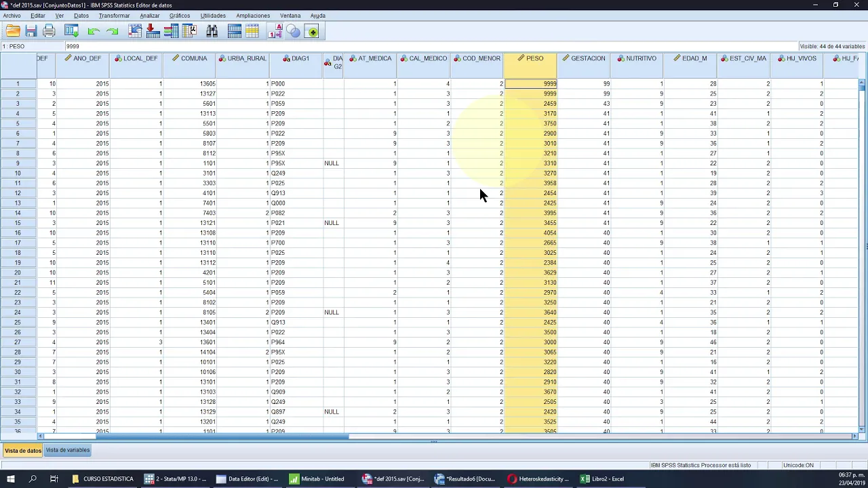Image resolution: width=868 pixels, height=488 pixels.
Task: Switch to the CURSO ESTADISTICA folder window
Action: coord(102,479)
